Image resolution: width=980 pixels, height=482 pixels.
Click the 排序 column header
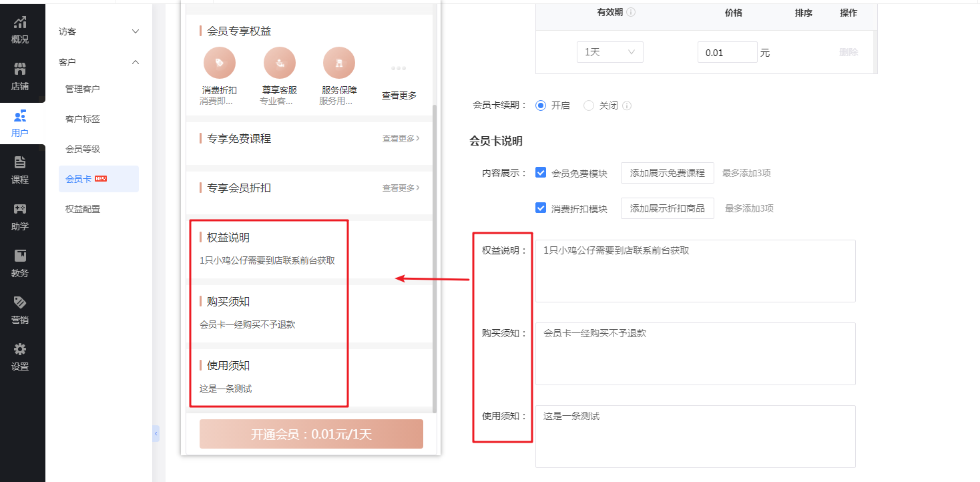pos(804,13)
